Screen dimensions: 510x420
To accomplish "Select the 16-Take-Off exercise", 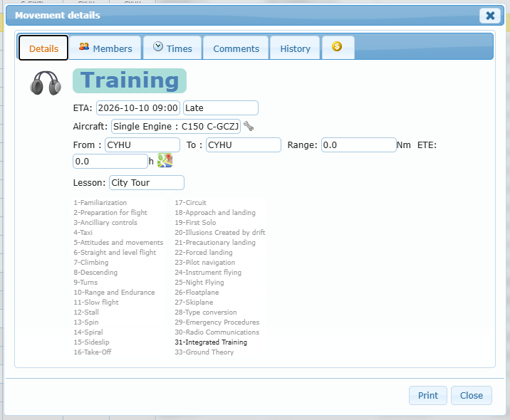I will coord(93,352).
